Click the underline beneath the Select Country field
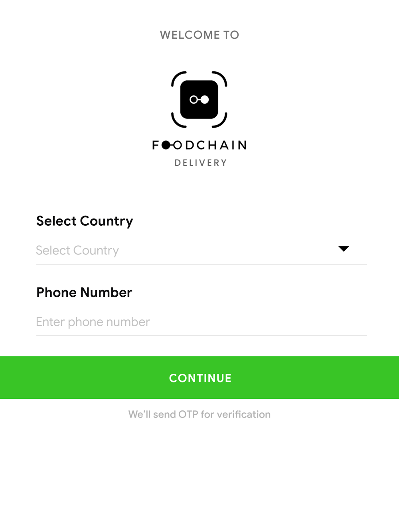This screenshot has width=399, height=532. pyautogui.click(x=201, y=264)
